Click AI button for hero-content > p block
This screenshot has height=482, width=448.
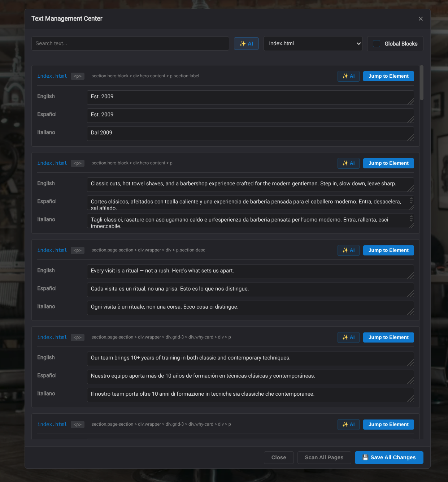click(348, 163)
